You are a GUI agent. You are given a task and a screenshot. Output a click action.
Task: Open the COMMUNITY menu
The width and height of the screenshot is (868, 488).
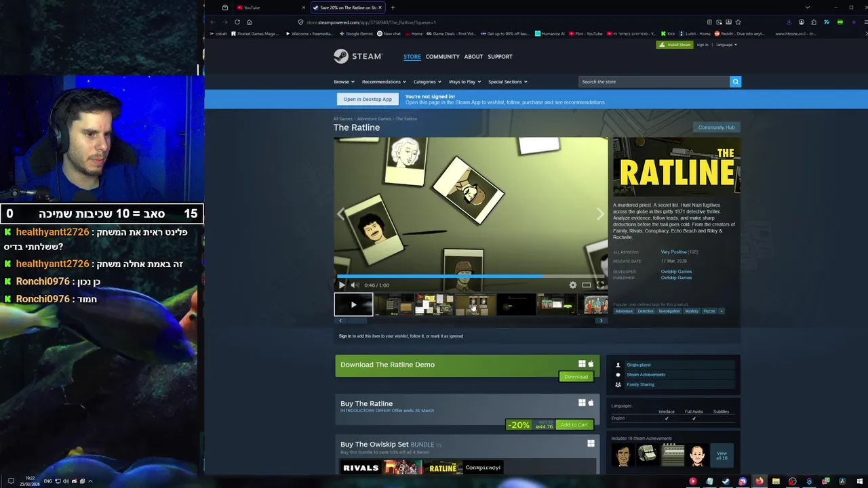(442, 57)
